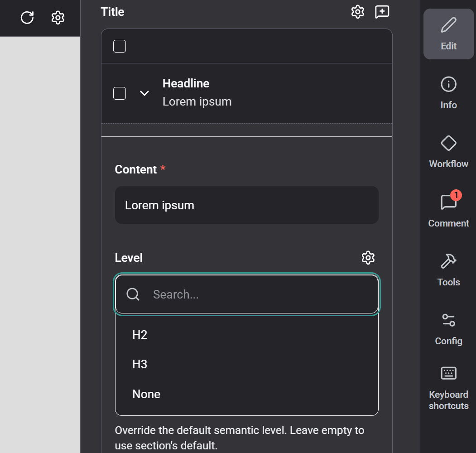This screenshot has width=476, height=453.
Task: Open the Tools panel
Action: point(448,270)
